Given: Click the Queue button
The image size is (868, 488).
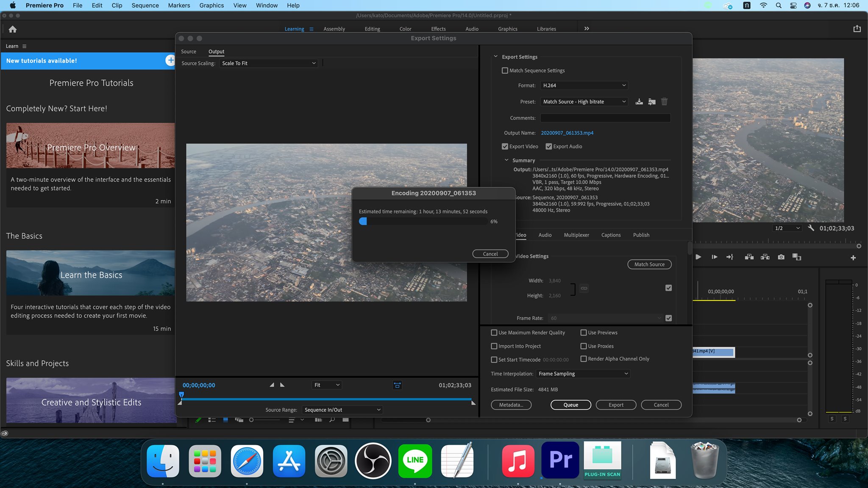Looking at the screenshot, I should click(x=570, y=405).
